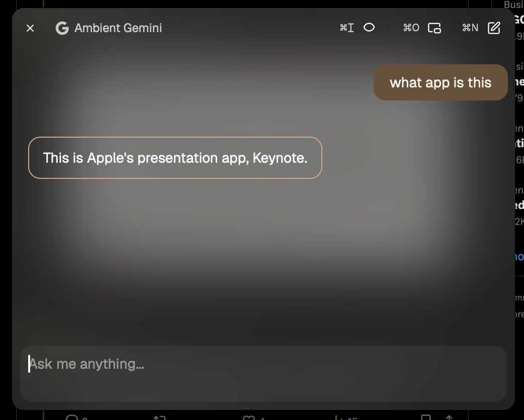Select the ⌘I shortcut label
Viewport: 524px width, 420px height.
[346, 28]
